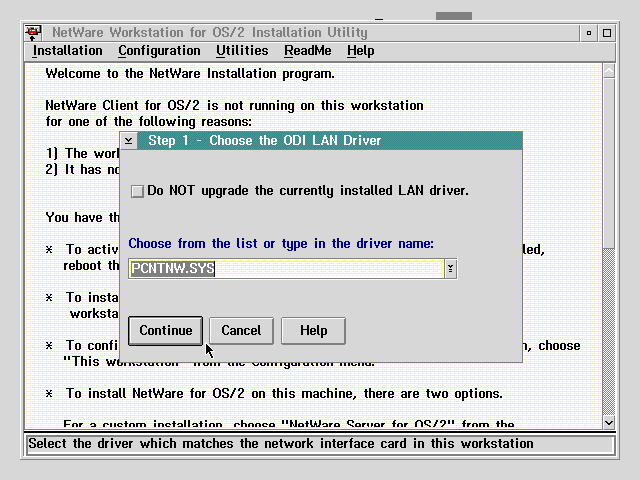Click "Choose from the list" label
Screen dimensions: 640x480
coord(281,244)
